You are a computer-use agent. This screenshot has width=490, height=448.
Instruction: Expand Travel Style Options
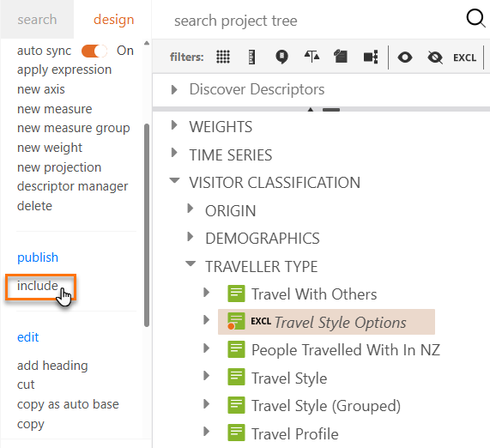(x=206, y=320)
